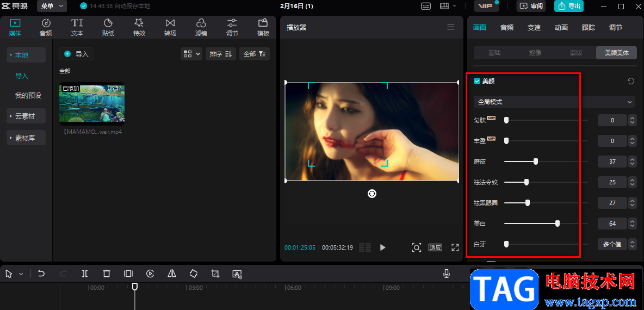Click the rotate handle below preview frame
The height and width of the screenshot is (310, 644).
372,194
